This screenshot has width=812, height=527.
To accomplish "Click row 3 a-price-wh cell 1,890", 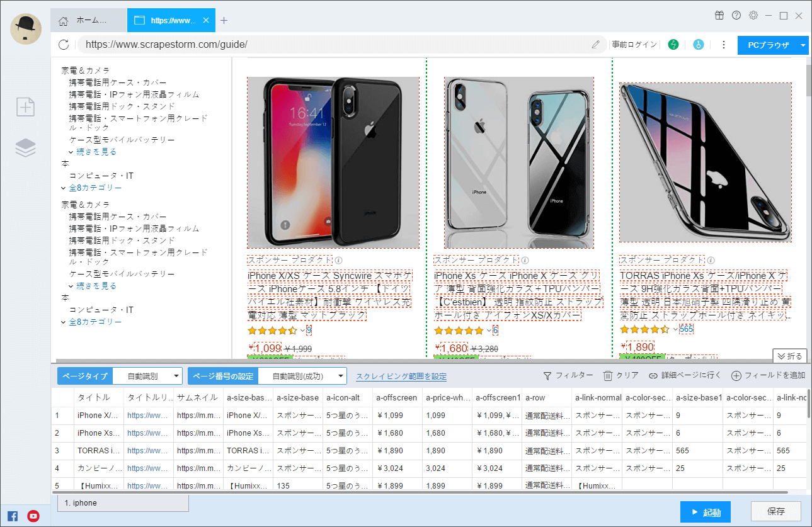I will tap(447, 451).
